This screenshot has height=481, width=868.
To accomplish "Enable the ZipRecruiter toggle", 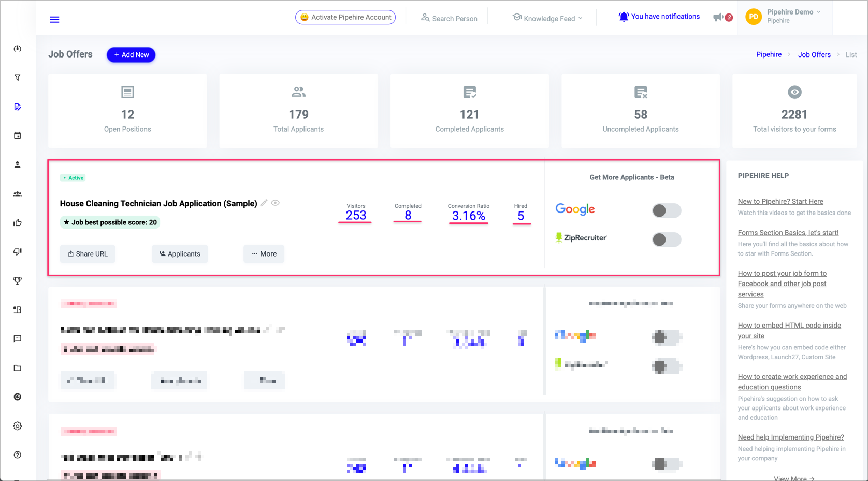I will click(x=667, y=239).
